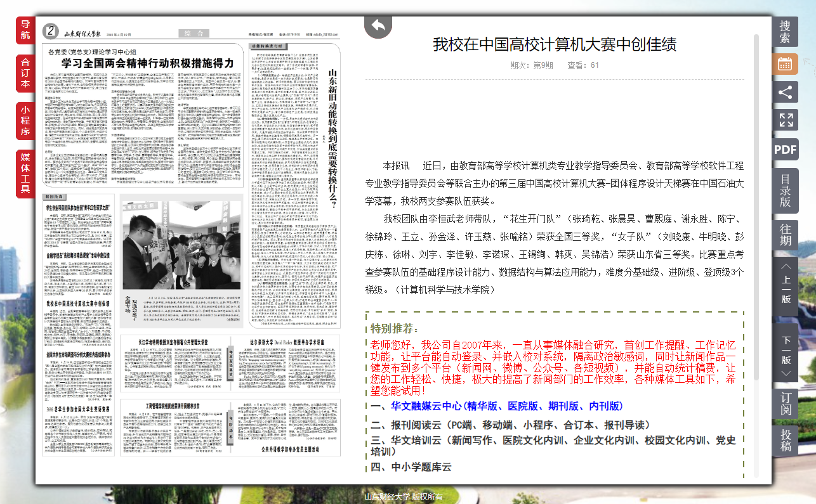Click 三、华文培训云 line
816x504 pixels.
click(x=553, y=446)
